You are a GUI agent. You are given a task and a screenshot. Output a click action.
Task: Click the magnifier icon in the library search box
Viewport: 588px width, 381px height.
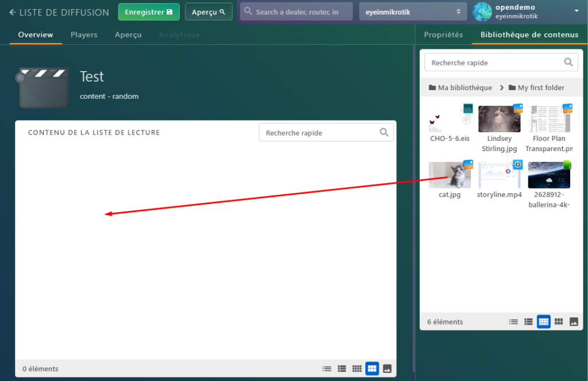click(568, 63)
